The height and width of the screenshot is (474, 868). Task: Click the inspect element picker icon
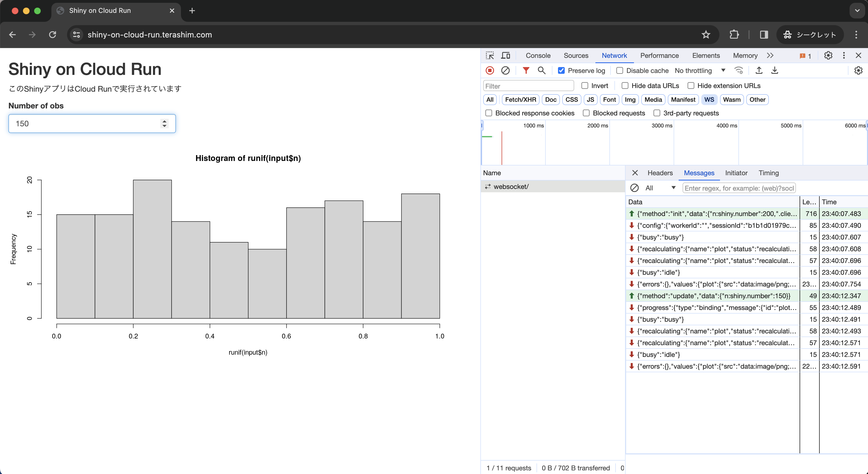[x=491, y=55]
